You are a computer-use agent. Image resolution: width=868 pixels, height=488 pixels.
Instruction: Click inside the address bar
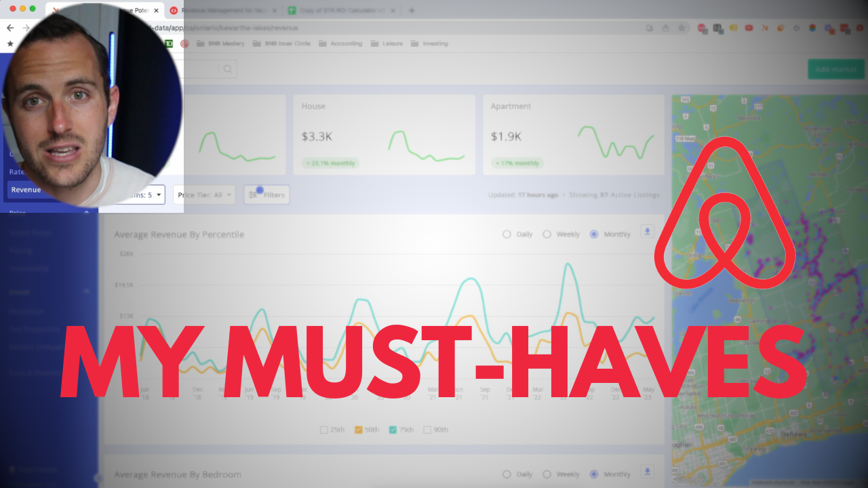point(407,28)
